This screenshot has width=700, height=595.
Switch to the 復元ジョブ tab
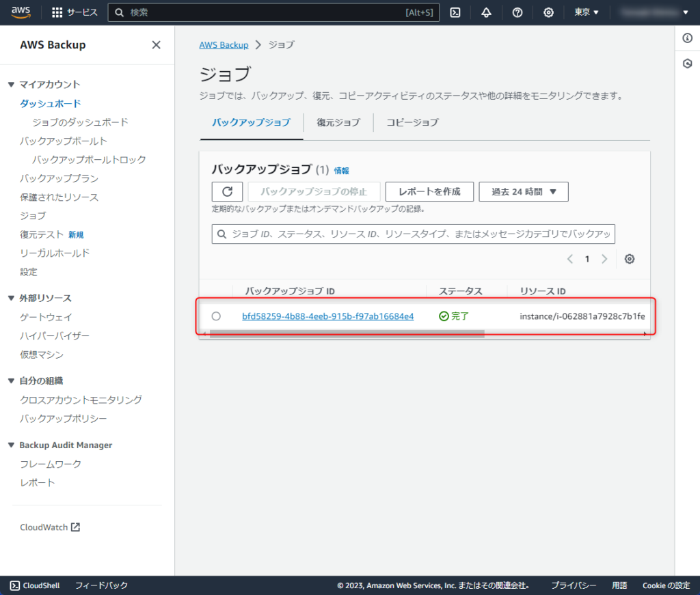tap(338, 122)
